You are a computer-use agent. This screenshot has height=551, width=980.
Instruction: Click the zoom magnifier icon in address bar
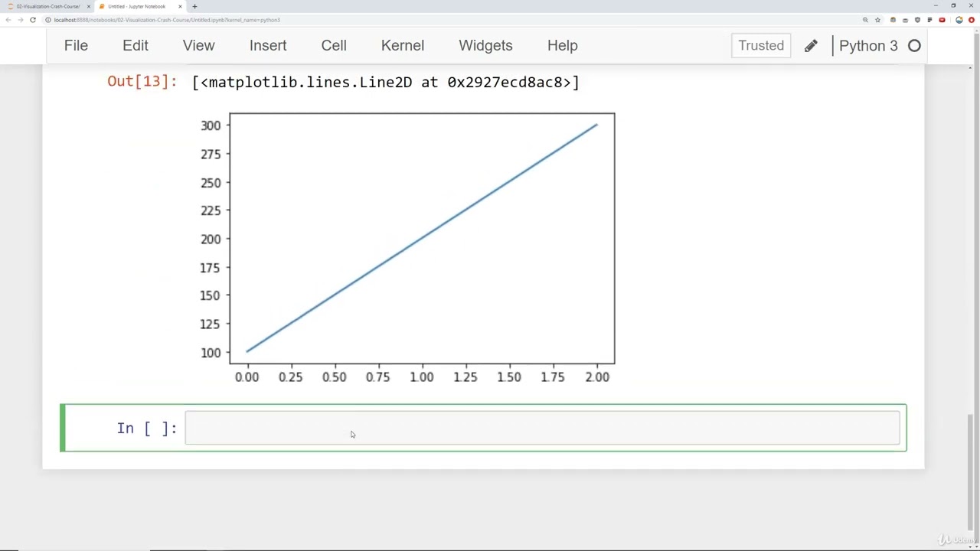pos(865,20)
